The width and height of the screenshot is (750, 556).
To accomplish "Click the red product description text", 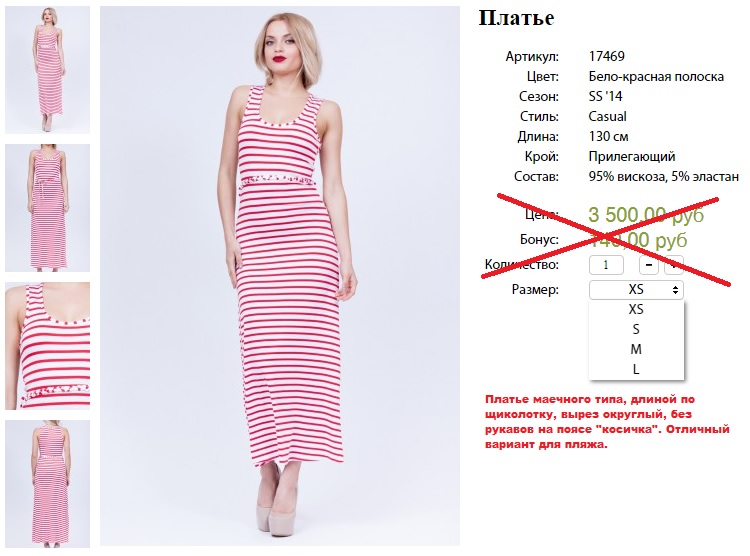I will point(607,422).
